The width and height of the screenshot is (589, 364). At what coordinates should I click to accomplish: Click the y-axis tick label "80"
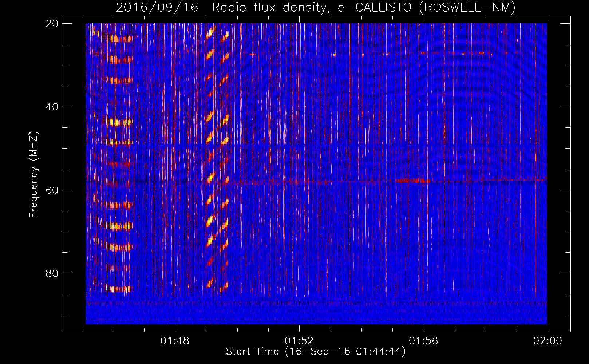pyautogui.click(x=52, y=273)
